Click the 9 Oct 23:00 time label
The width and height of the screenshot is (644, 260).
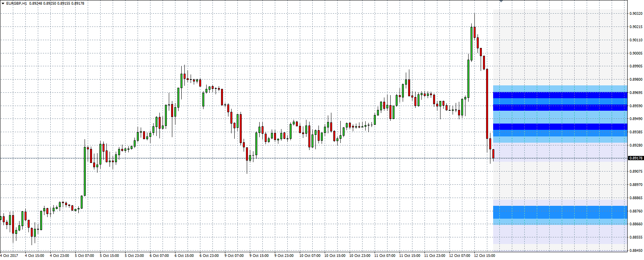(x=284, y=256)
